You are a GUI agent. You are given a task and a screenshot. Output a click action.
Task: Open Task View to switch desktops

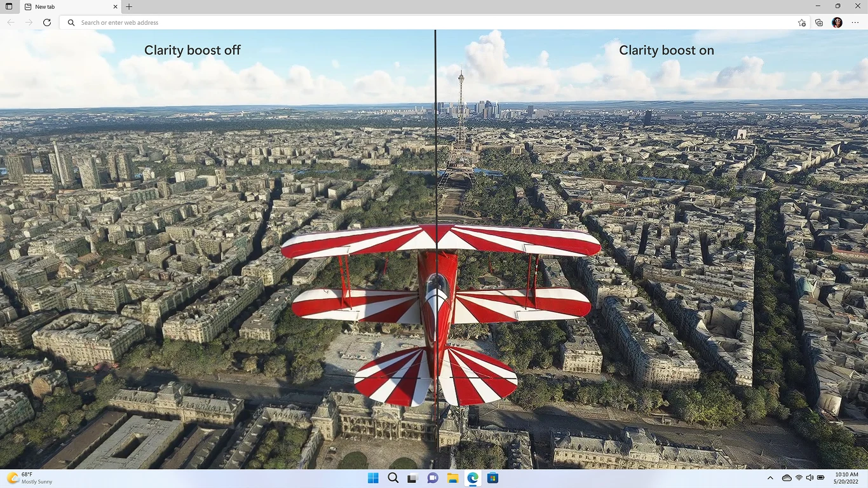tap(412, 478)
